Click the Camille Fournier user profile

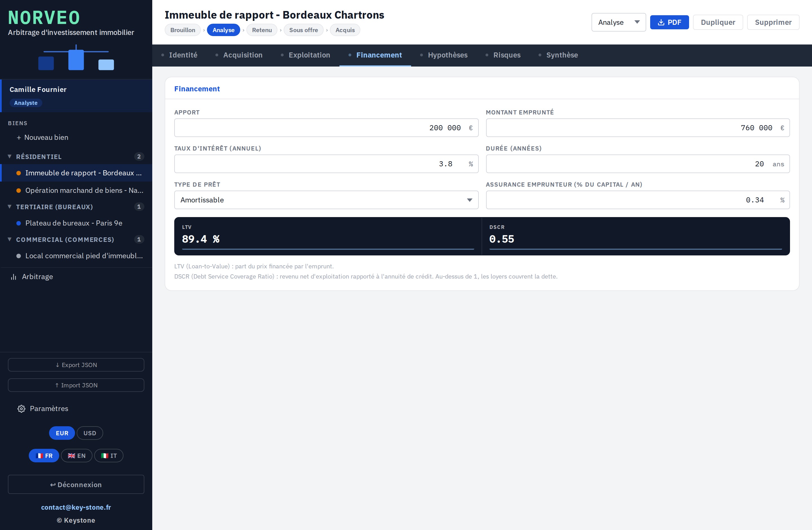[76, 96]
